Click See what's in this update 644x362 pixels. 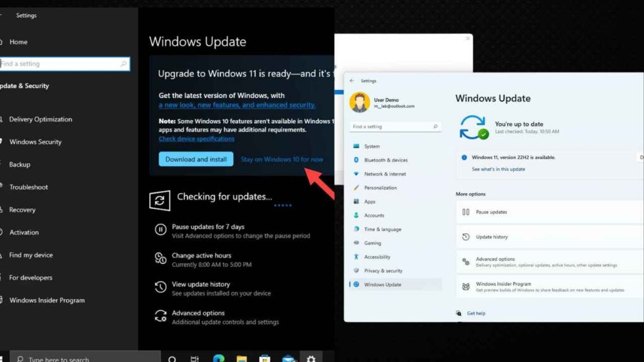pos(498,169)
